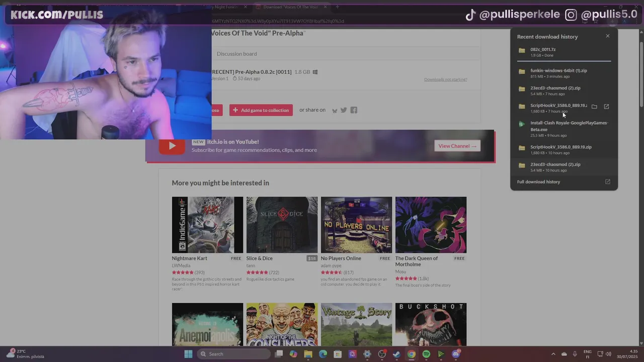Open Discord from the taskbar
This screenshot has width=644, height=362.
456,354
